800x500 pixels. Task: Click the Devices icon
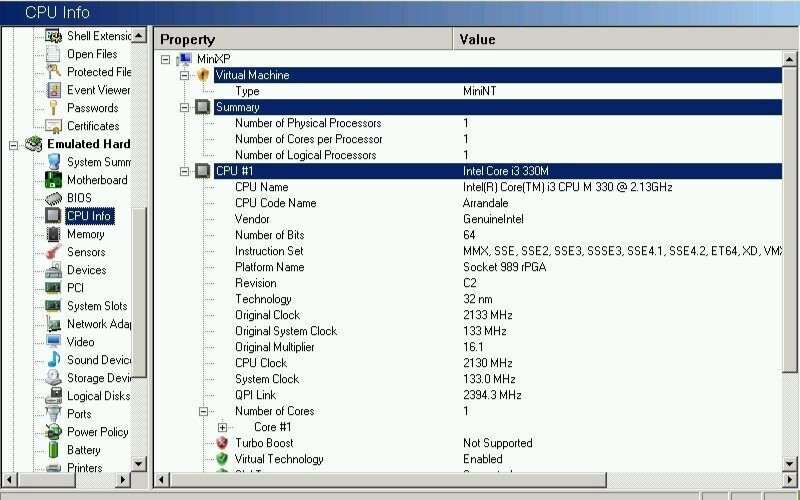(53, 270)
